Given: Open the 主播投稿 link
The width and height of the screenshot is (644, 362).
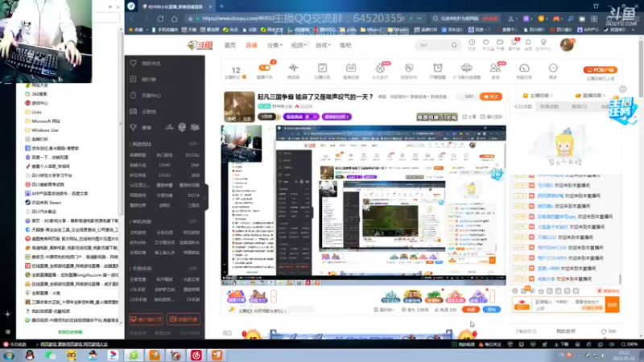Looking at the screenshot, I should [x=538, y=96].
